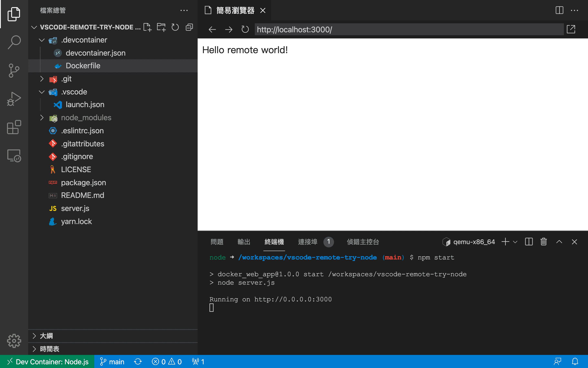
Task: Open terminal launch profile dropdown
Action: [x=515, y=242]
